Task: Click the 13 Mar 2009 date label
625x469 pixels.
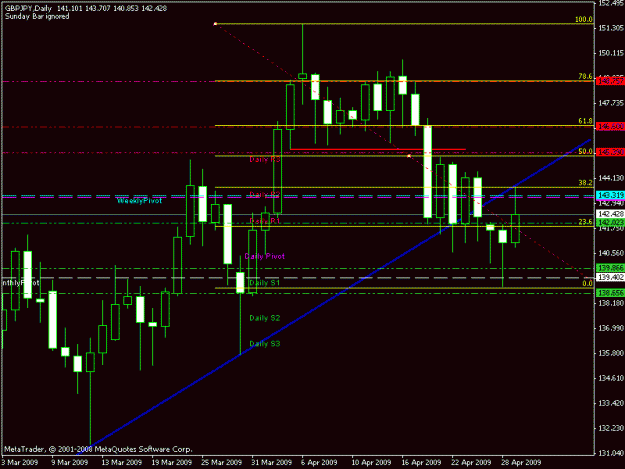Action: [122, 462]
